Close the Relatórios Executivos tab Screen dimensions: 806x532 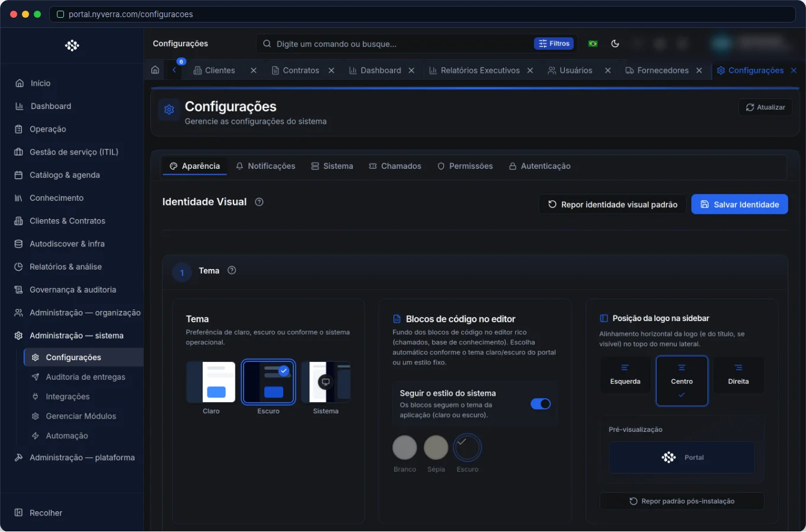coord(530,70)
